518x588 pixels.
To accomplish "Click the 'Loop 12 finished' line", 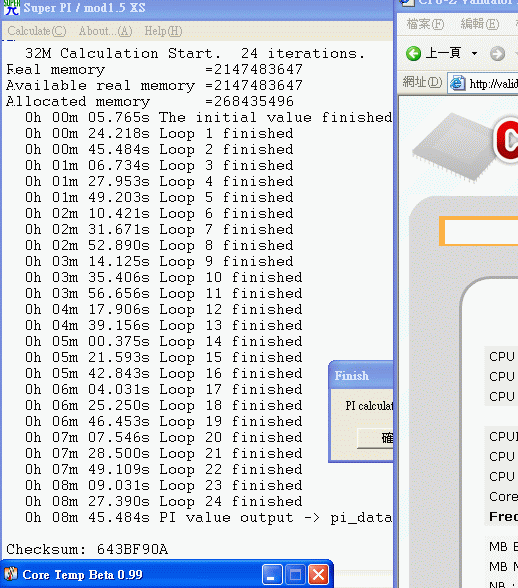I will [164, 309].
